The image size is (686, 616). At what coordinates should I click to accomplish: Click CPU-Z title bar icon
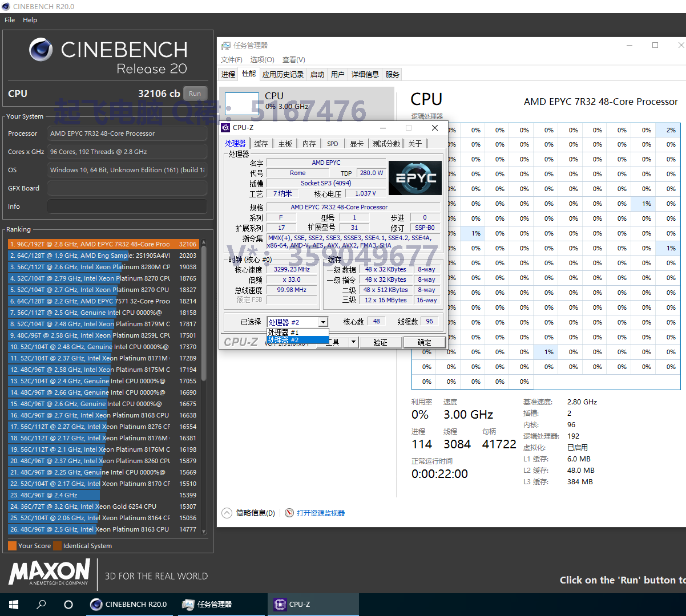pos(226,128)
